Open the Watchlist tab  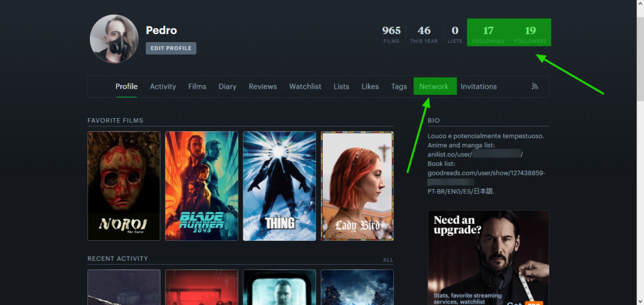click(305, 87)
